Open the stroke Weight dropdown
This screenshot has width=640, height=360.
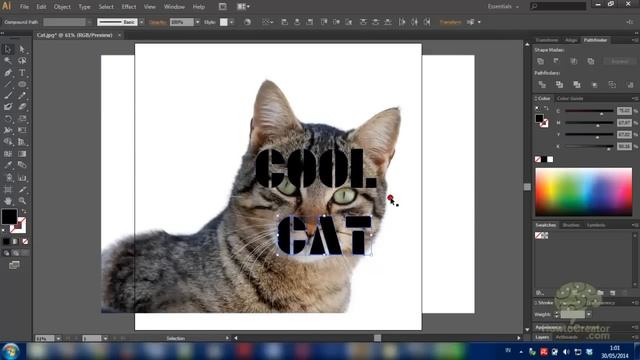pyautogui.click(x=589, y=314)
